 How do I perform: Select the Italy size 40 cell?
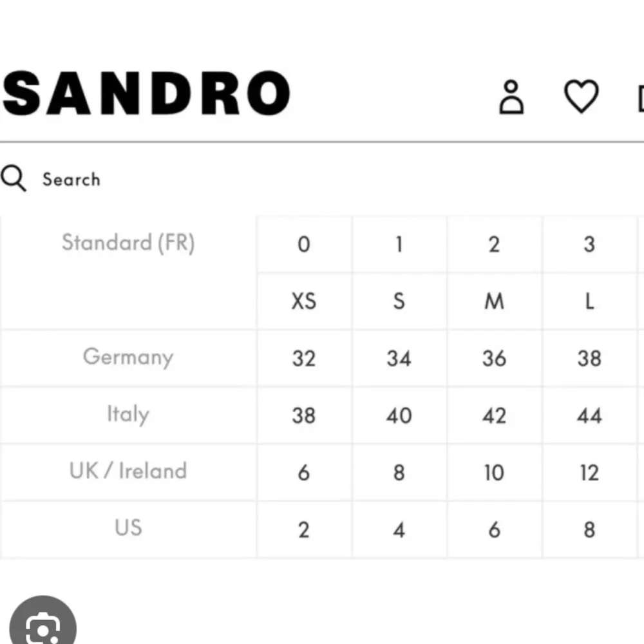tap(399, 415)
